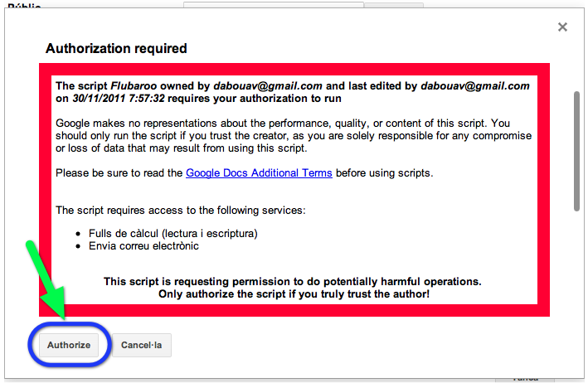
Task: Click "The script requires access" sentence
Action: pos(180,211)
